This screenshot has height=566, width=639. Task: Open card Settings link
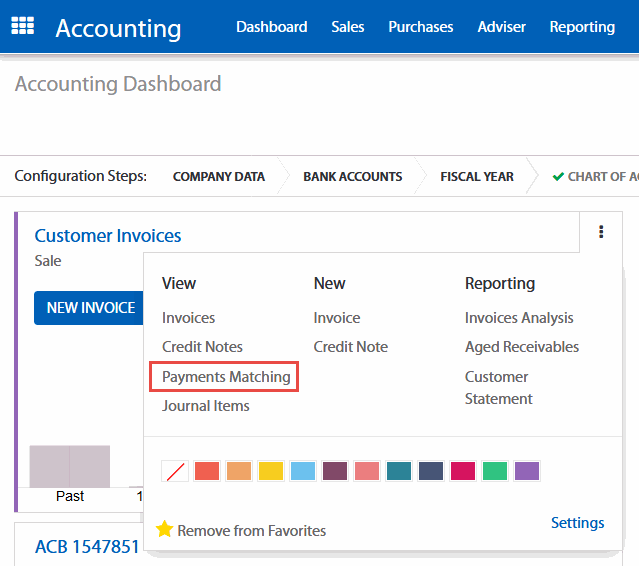point(577,523)
